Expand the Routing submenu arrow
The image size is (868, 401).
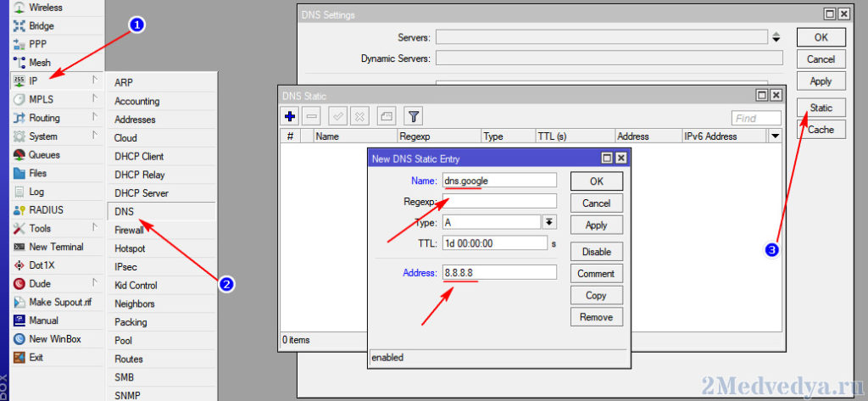pos(95,118)
